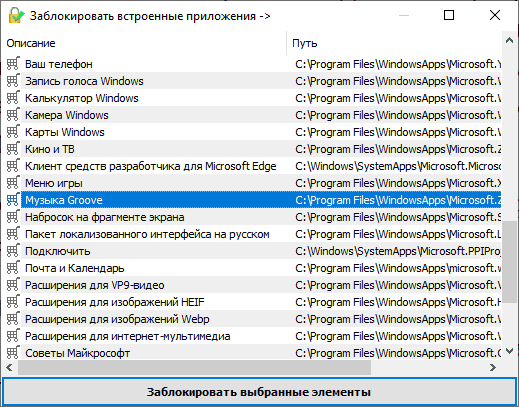This screenshot has height=407, width=519.
Task: Click the cart icon beside Камера Windows
Action: 13,114
